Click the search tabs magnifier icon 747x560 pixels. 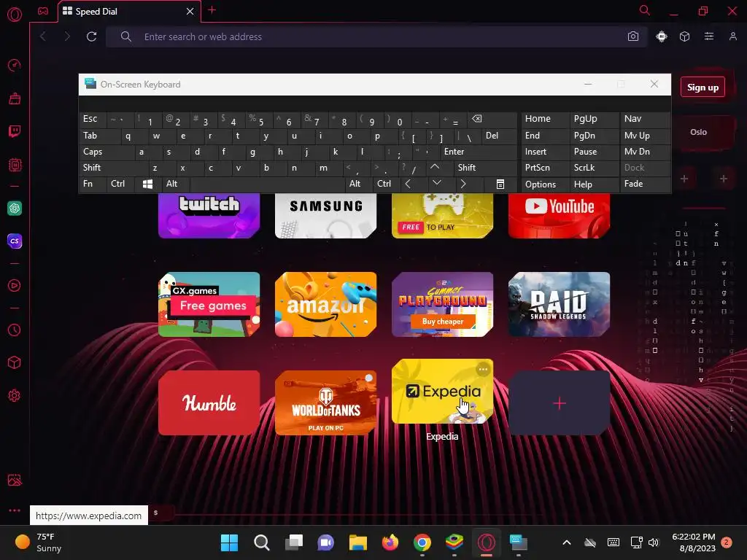coord(644,10)
